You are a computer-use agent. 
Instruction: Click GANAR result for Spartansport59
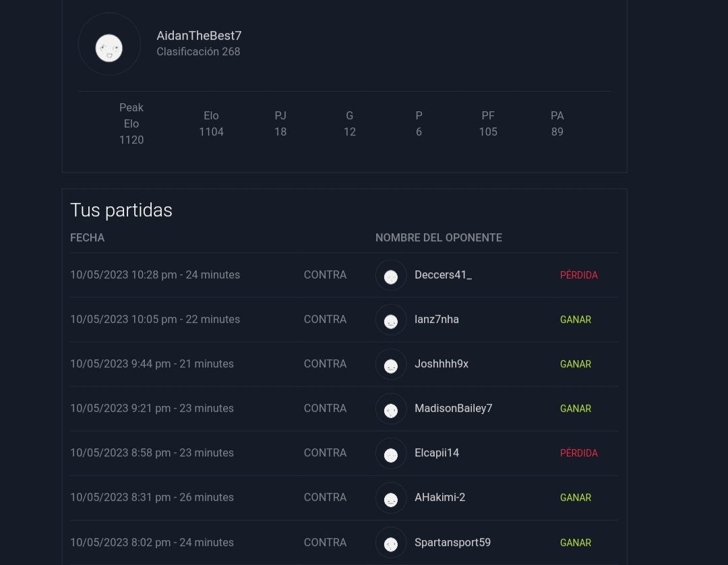click(575, 542)
